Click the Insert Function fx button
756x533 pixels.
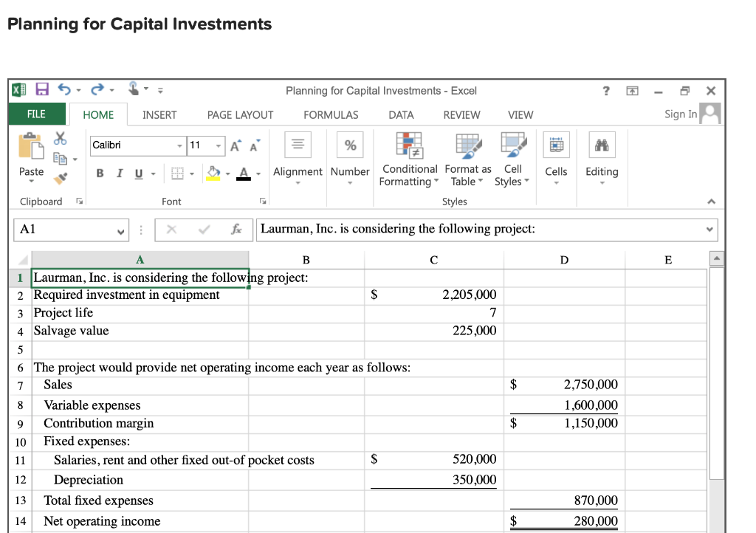[x=236, y=230]
